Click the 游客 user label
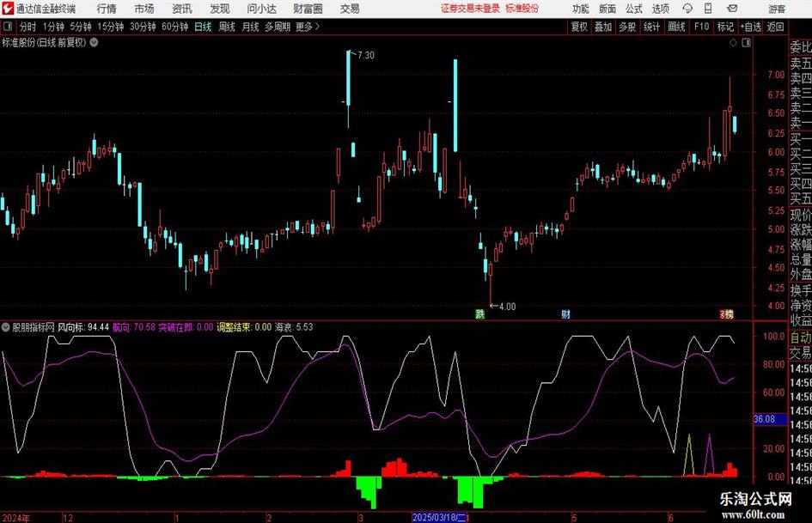This screenshot has height=523, width=812. pyautogui.click(x=777, y=9)
